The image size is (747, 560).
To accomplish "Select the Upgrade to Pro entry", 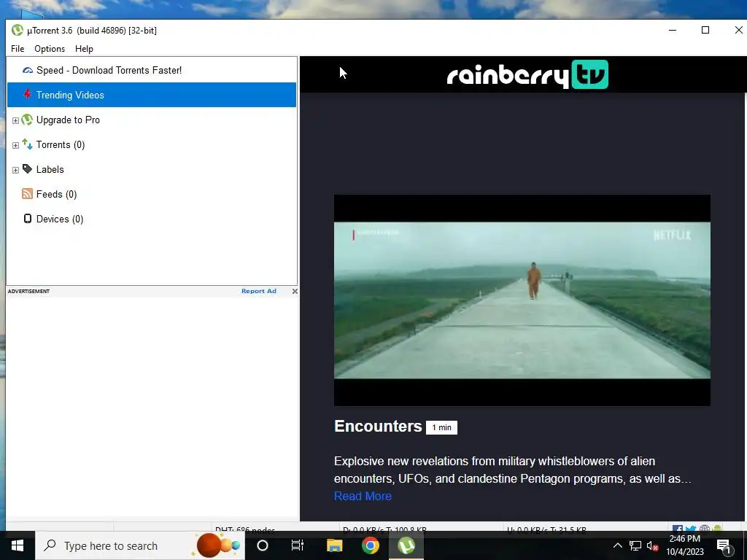I will pos(68,120).
